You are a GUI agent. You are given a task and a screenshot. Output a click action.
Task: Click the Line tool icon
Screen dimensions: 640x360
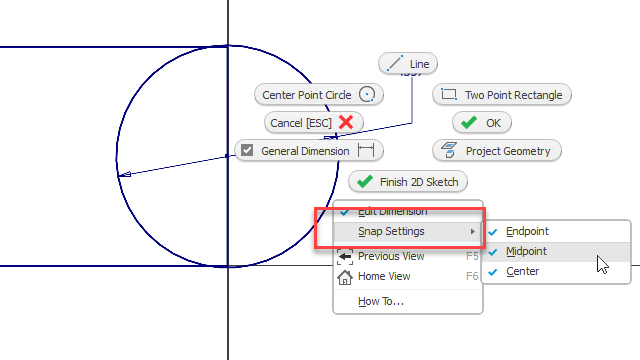tap(395, 63)
